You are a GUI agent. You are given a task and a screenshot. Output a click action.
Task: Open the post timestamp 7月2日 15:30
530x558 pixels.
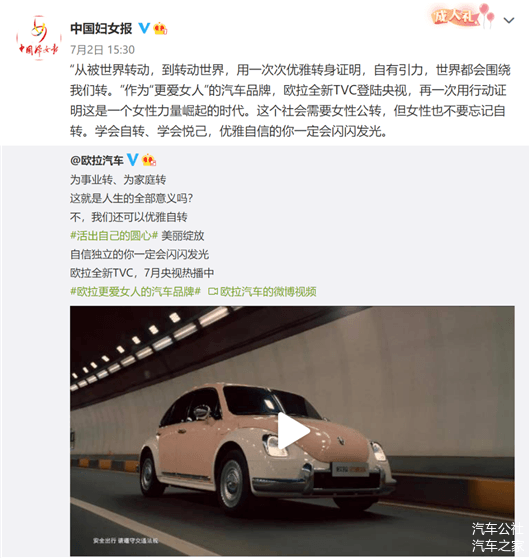(x=103, y=49)
